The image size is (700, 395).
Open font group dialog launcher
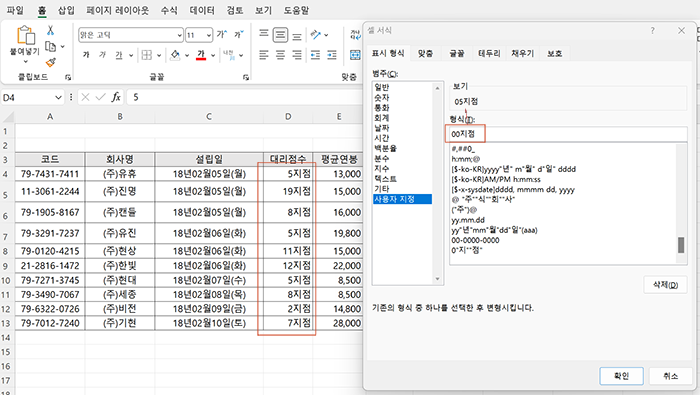[246, 77]
